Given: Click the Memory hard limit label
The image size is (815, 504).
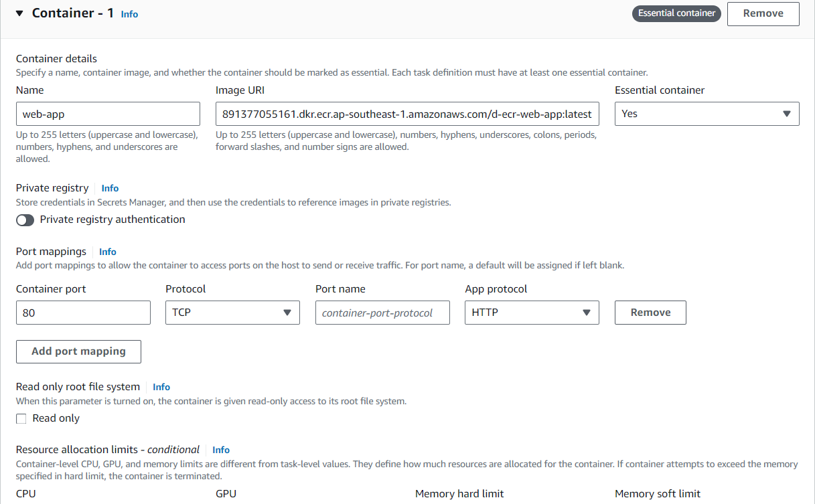Looking at the screenshot, I should [459, 494].
